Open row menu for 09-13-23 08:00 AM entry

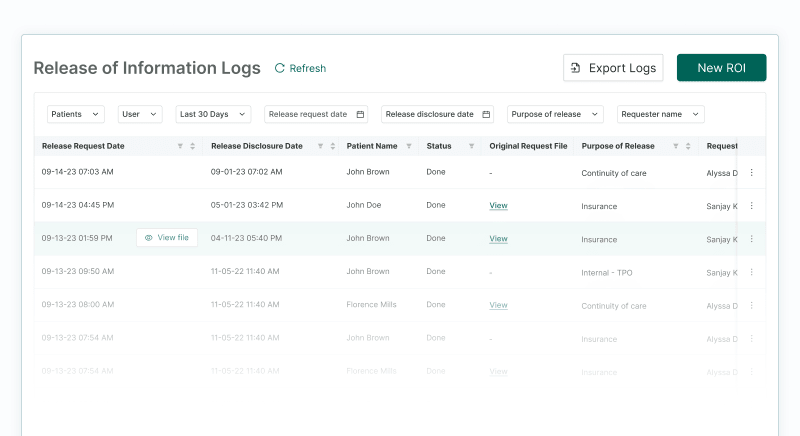click(x=752, y=305)
